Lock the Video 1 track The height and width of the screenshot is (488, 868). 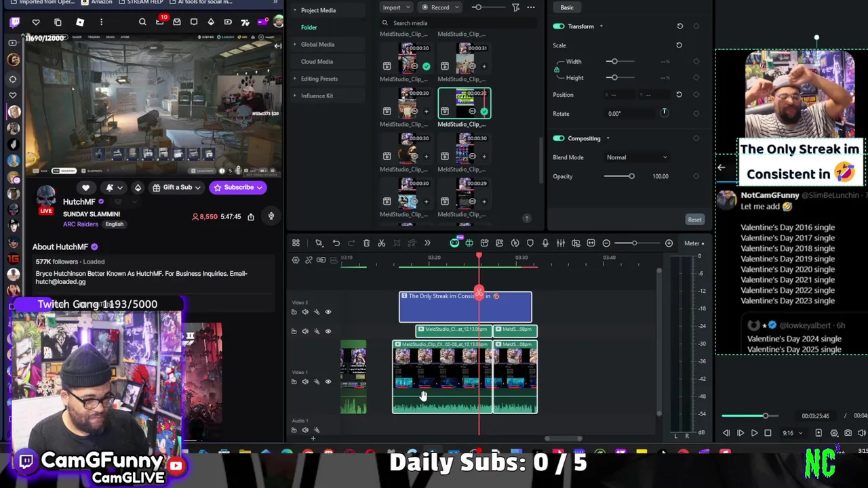click(294, 382)
